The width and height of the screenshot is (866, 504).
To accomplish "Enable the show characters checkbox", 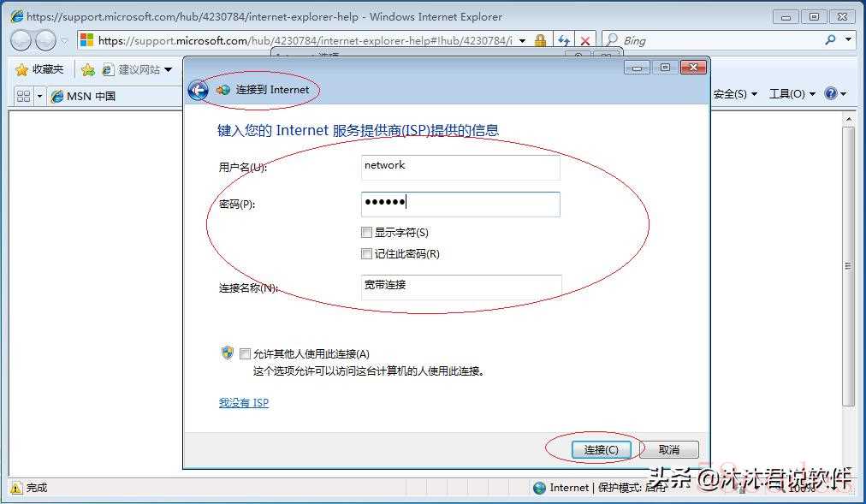I will click(x=366, y=233).
